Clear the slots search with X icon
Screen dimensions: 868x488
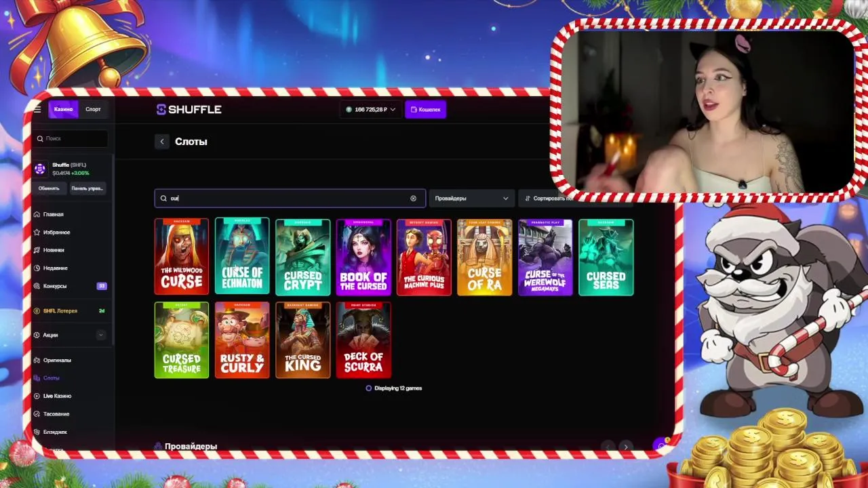pyautogui.click(x=413, y=198)
